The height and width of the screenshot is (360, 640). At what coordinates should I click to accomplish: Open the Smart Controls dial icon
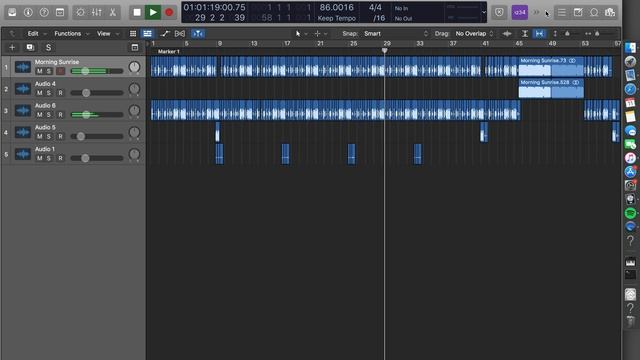(x=80, y=12)
